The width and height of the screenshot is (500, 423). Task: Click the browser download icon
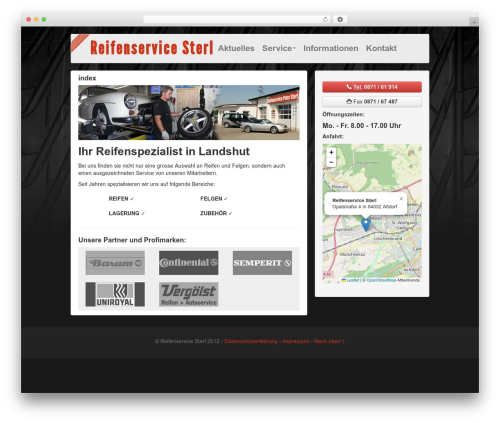340,19
